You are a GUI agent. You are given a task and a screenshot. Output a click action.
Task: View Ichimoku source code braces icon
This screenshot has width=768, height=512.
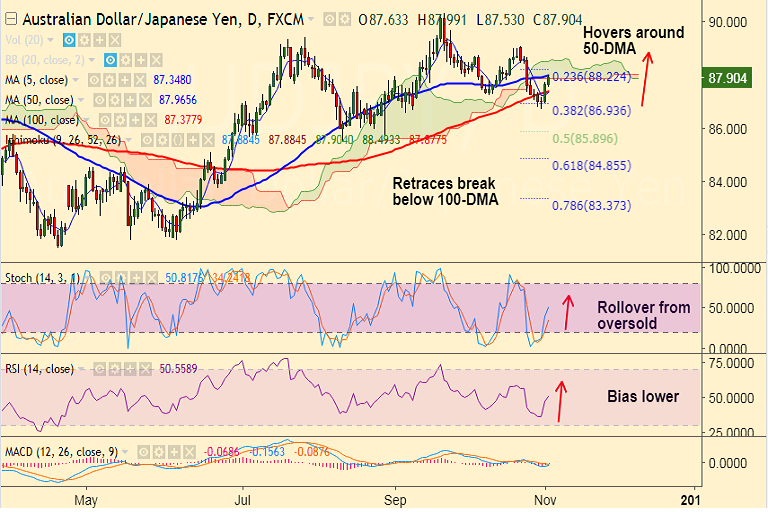click(x=178, y=141)
